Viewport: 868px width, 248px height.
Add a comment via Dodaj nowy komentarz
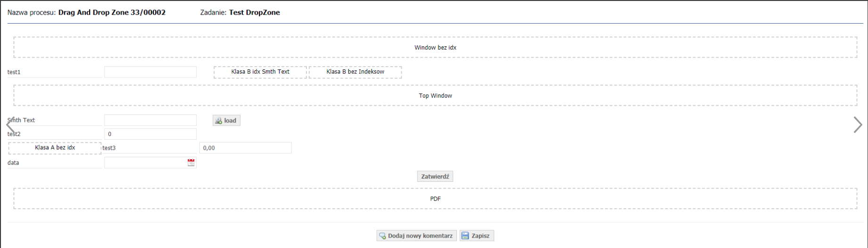click(x=416, y=236)
